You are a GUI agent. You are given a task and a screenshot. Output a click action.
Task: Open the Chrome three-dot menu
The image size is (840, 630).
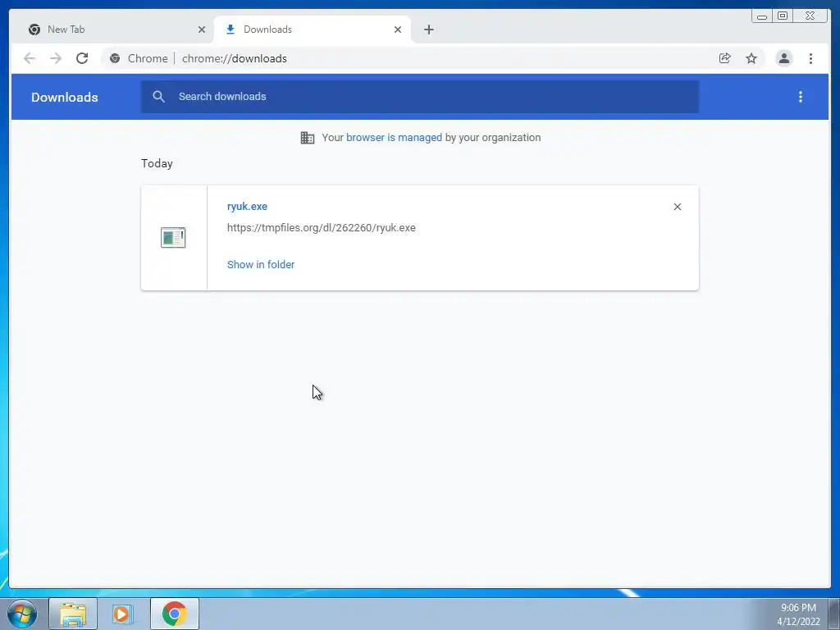click(x=810, y=58)
